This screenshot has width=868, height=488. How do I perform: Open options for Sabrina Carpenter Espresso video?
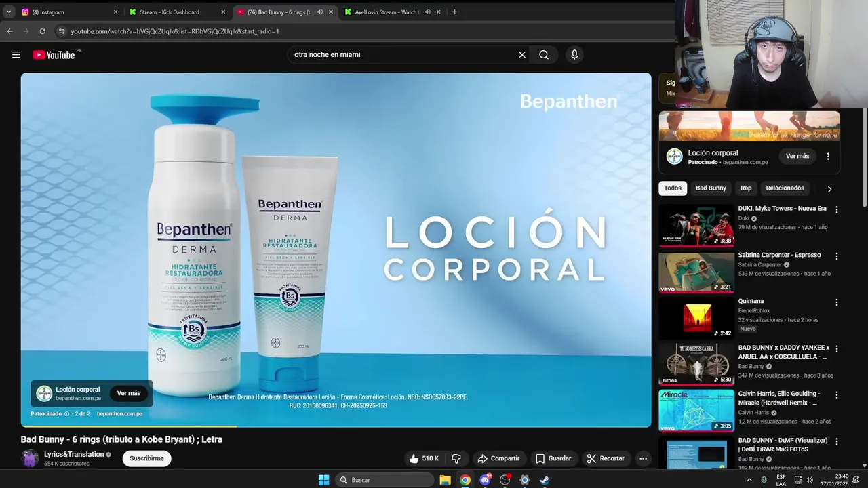tap(836, 256)
